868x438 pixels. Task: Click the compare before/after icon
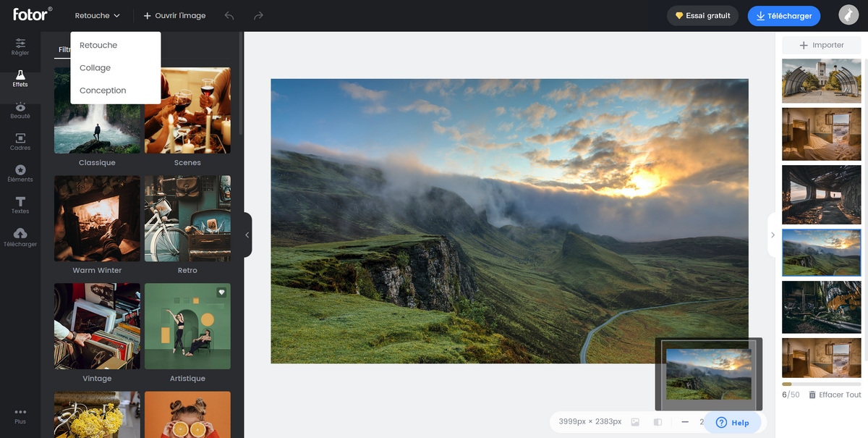pos(658,422)
